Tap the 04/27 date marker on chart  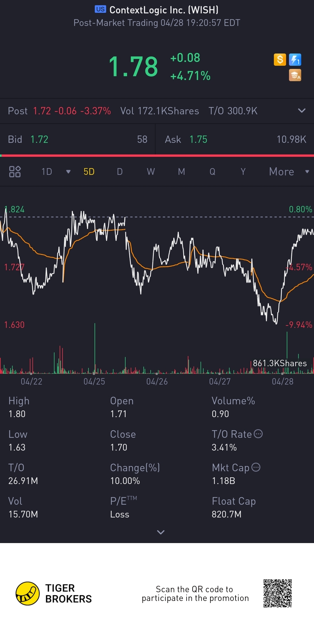tap(220, 381)
